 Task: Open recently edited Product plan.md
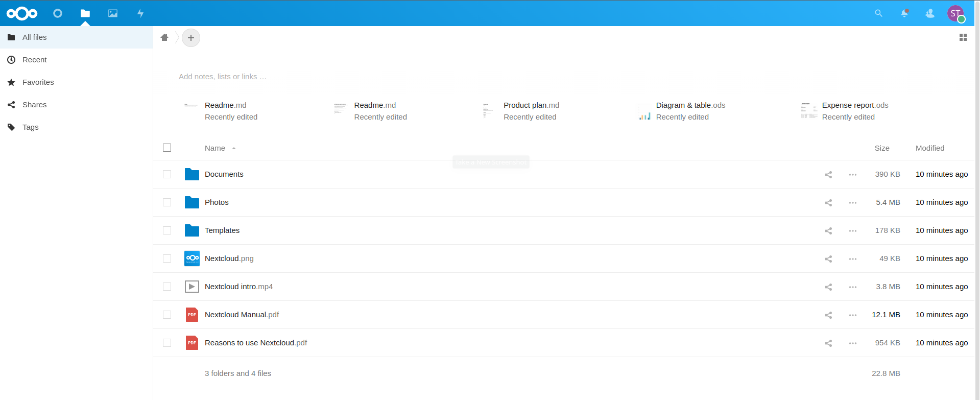tap(521, 111)
